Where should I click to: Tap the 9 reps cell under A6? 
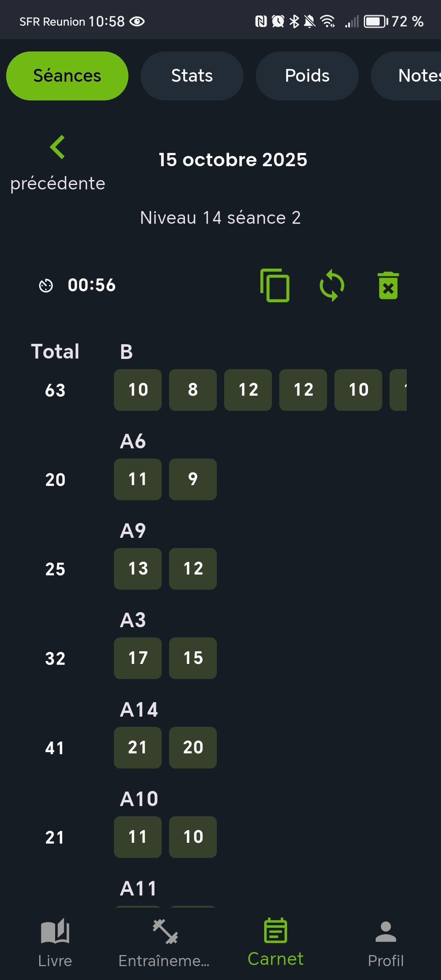click(193, 479)
